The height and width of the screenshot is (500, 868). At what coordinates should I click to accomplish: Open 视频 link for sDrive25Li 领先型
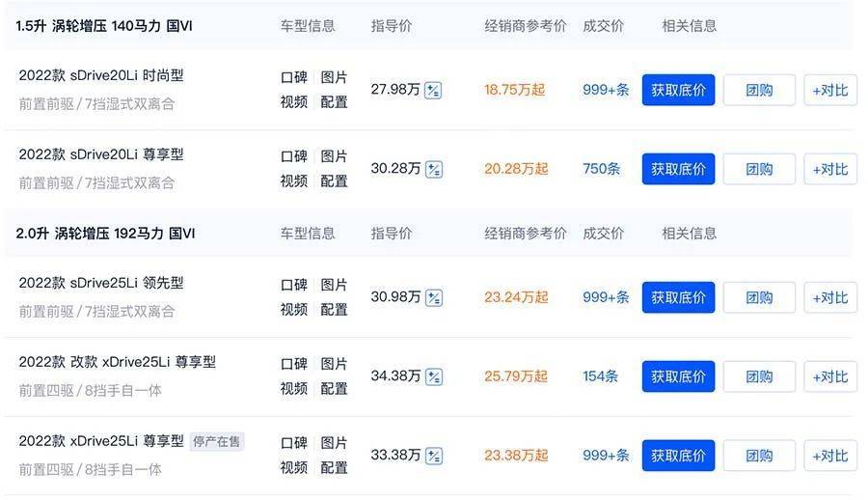[294, 309]
